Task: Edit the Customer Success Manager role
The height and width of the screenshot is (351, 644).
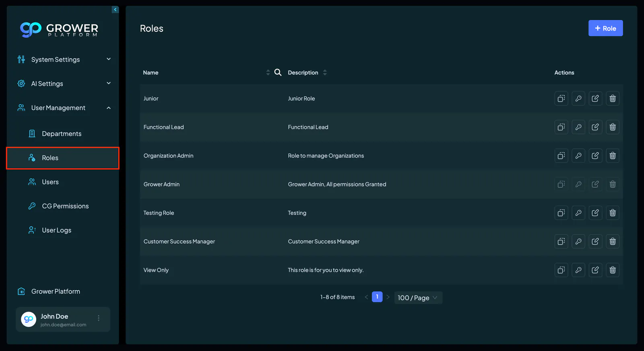Action: tap(595, 241)
